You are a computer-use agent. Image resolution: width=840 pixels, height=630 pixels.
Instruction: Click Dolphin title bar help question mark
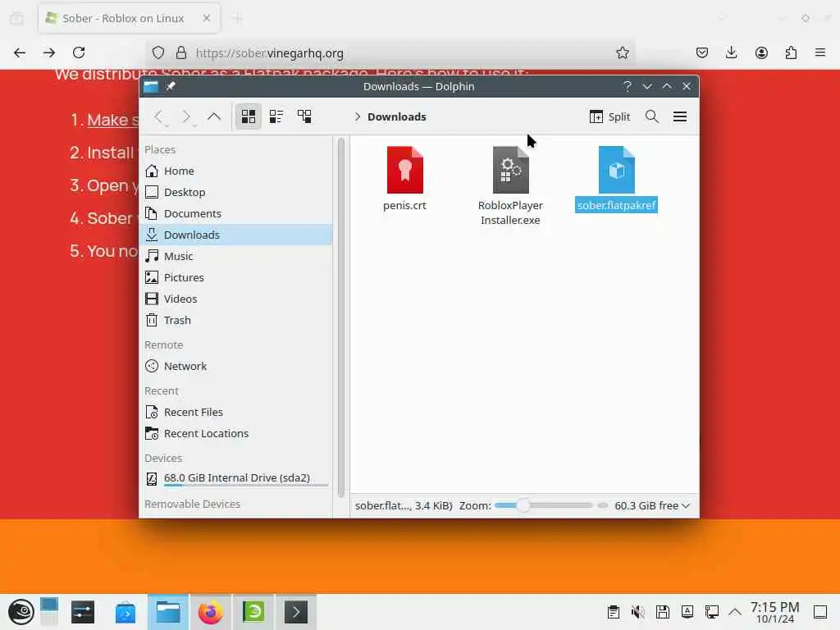628,86
